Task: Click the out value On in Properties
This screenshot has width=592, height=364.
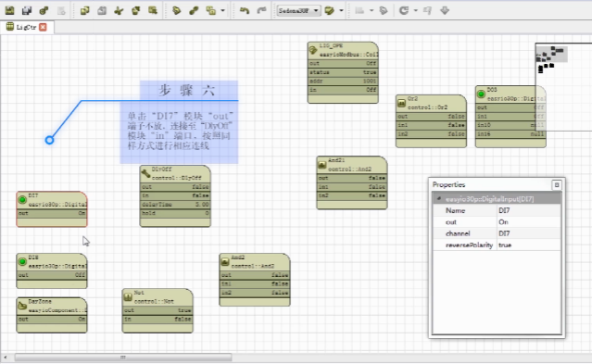Action: pos(529,222)
